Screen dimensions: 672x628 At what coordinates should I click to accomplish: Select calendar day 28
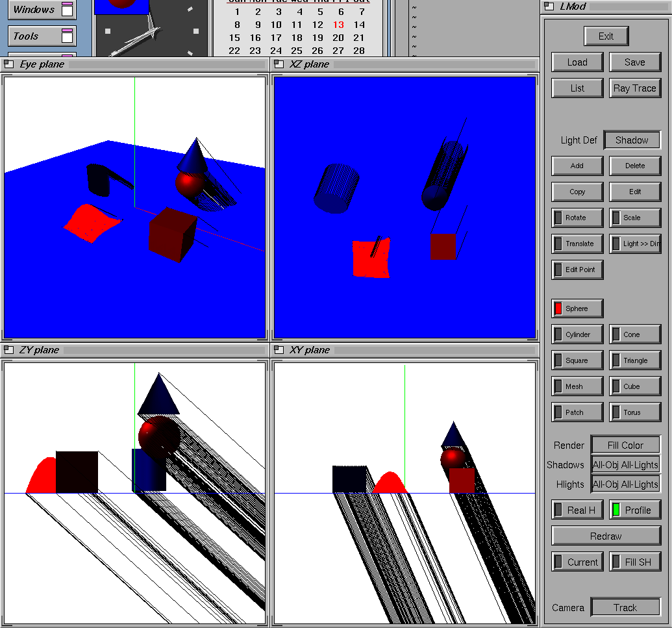coord(359,51)
